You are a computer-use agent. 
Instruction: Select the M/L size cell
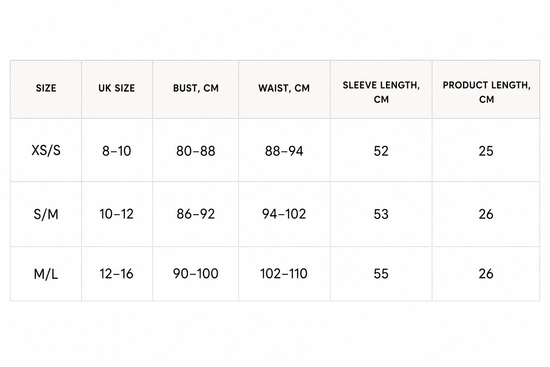point(46,274)
